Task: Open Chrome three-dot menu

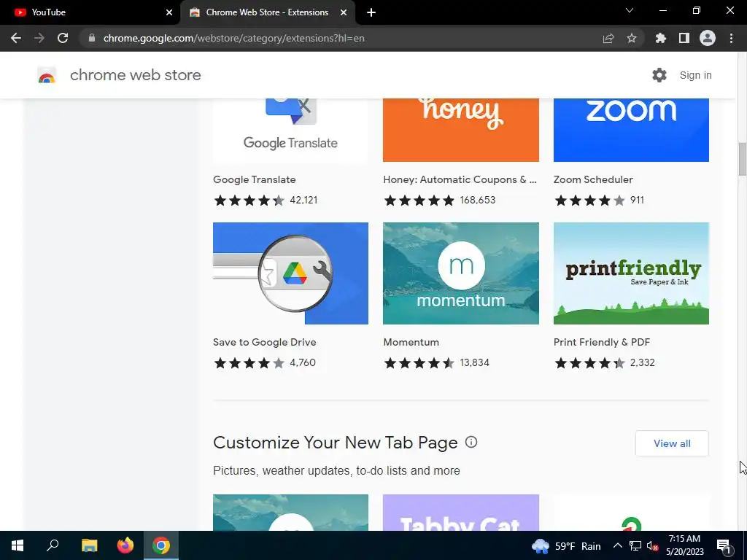Action: click(731, 38)
